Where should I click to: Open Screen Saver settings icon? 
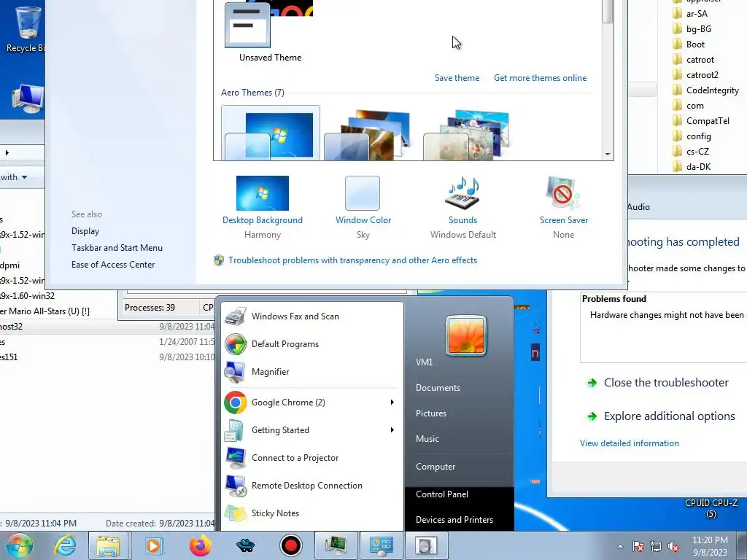click(x=563, y=193)
